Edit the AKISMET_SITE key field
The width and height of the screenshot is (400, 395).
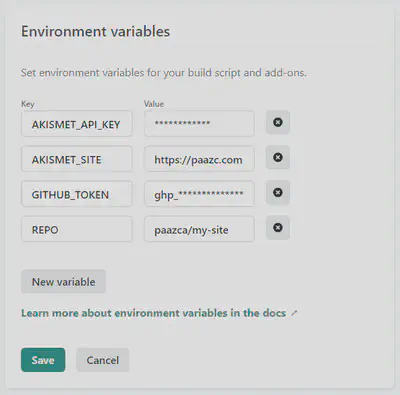click(x=77, y=159)
